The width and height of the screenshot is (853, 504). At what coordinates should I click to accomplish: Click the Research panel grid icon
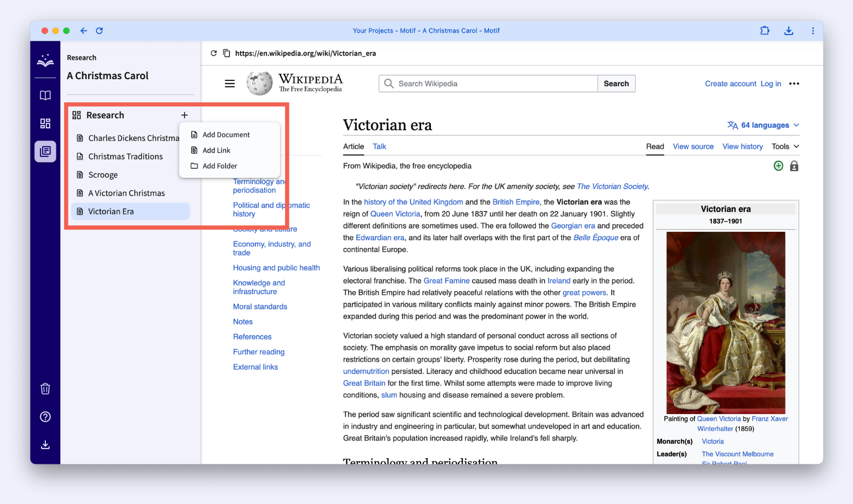(77, 115)
